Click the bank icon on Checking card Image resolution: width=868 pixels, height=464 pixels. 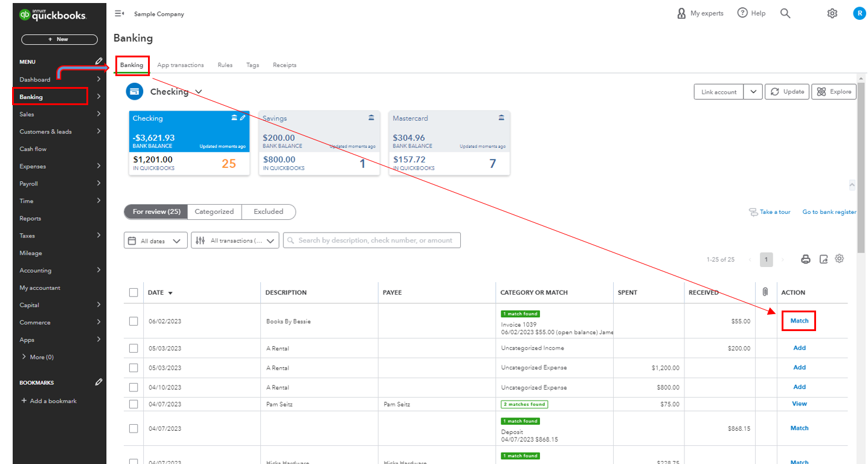pos(234,118)
